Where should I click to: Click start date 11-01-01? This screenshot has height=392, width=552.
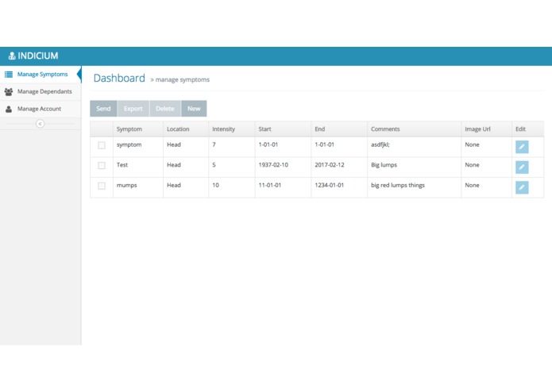(270, 185)
